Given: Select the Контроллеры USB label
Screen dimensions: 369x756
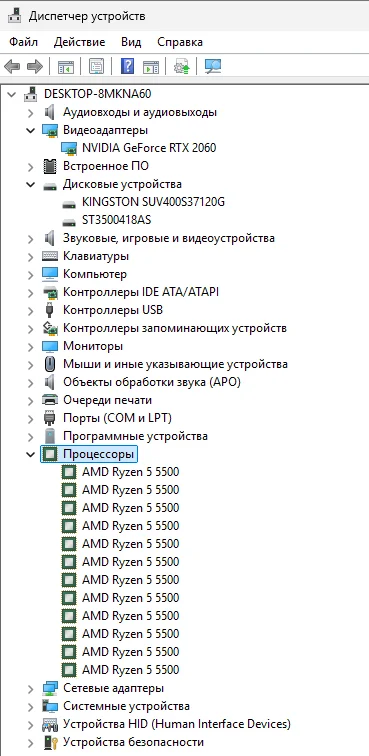Looking at the screenshot, I should 113,310.
